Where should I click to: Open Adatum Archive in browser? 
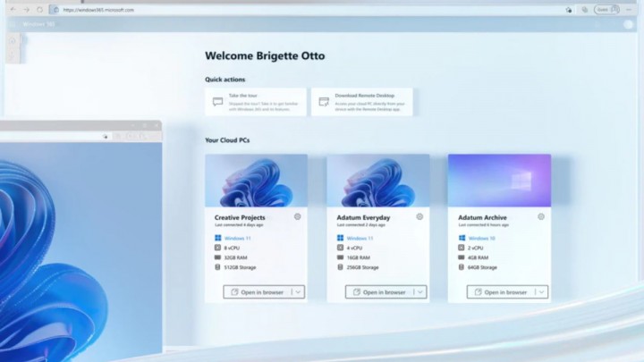click(500, 292)
